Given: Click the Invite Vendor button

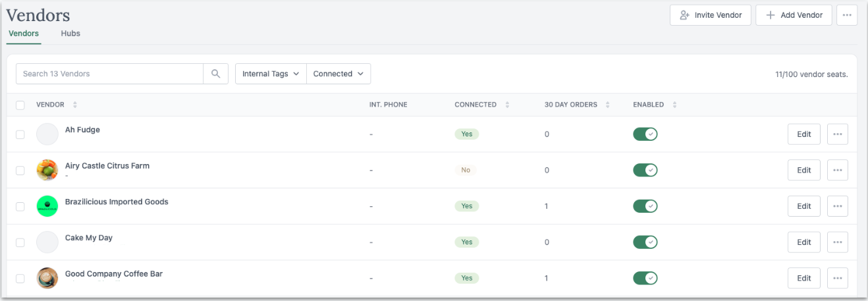Looking at the screenshot, I should pos(710,15).
